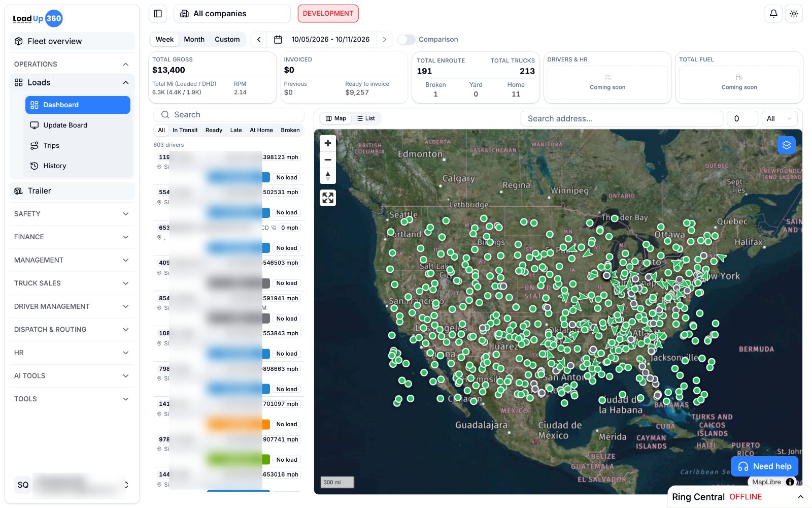
Task: Expand the TRUCK SALES section
Action: coord(72,283)
